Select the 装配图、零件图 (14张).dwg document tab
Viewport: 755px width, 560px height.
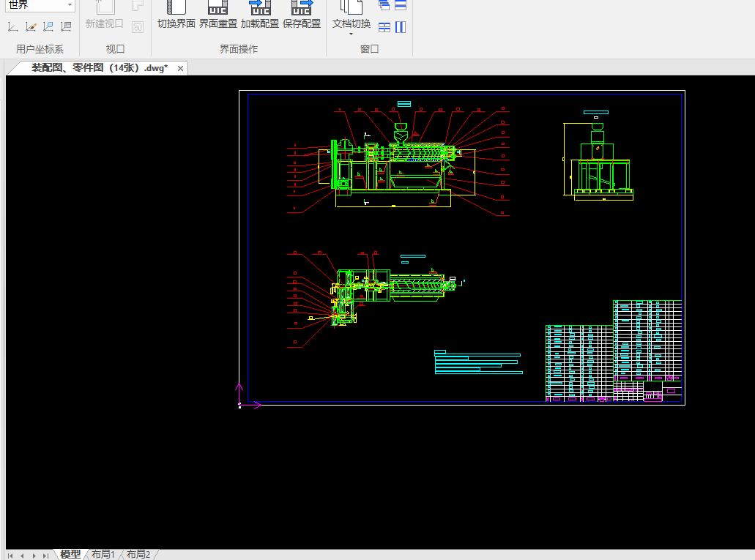click(98, 68)
